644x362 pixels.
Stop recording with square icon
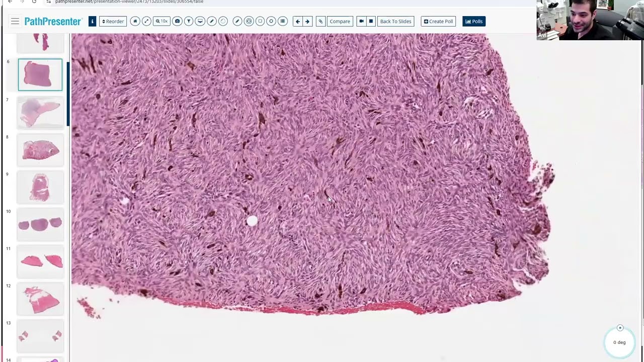(x=371, y=21)
